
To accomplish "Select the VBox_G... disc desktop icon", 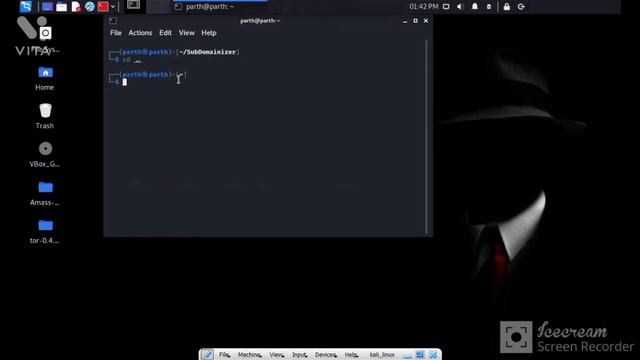I will tap(45, 154).
